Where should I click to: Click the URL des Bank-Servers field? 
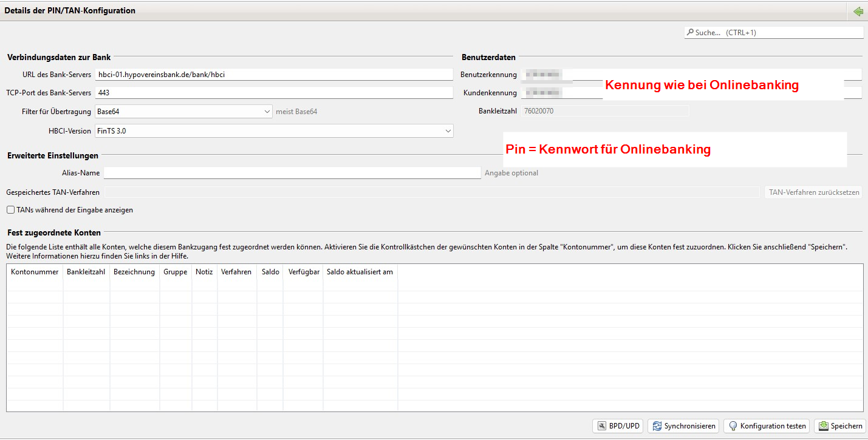(273, 74)
